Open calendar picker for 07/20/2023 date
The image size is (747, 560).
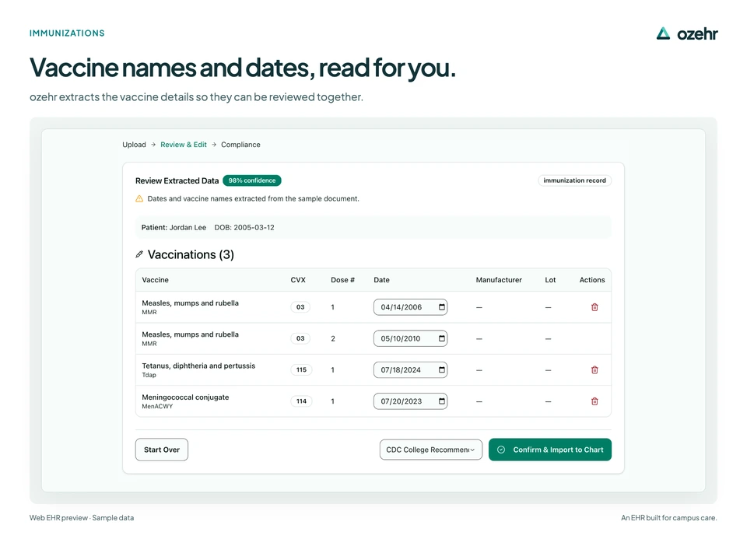[x=442, y=401]
